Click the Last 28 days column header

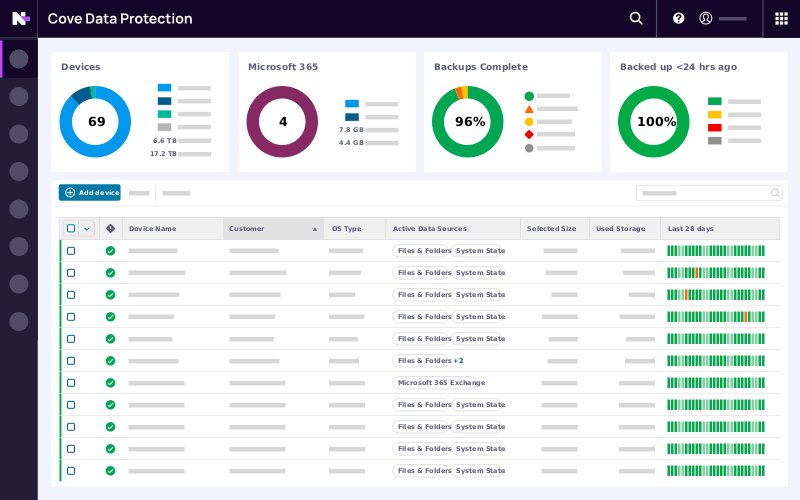pyautogui.click(x=720, y=229)
